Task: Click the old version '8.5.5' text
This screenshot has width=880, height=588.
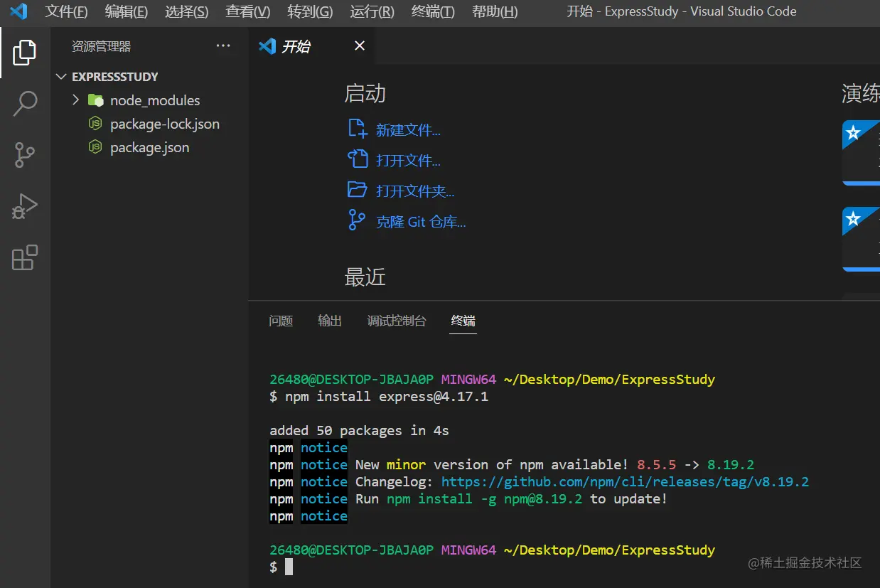Action: point(657,465)
